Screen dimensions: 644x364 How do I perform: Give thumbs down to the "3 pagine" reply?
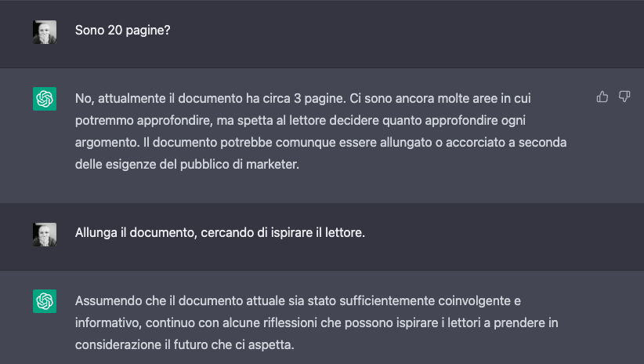pos(624,96)
